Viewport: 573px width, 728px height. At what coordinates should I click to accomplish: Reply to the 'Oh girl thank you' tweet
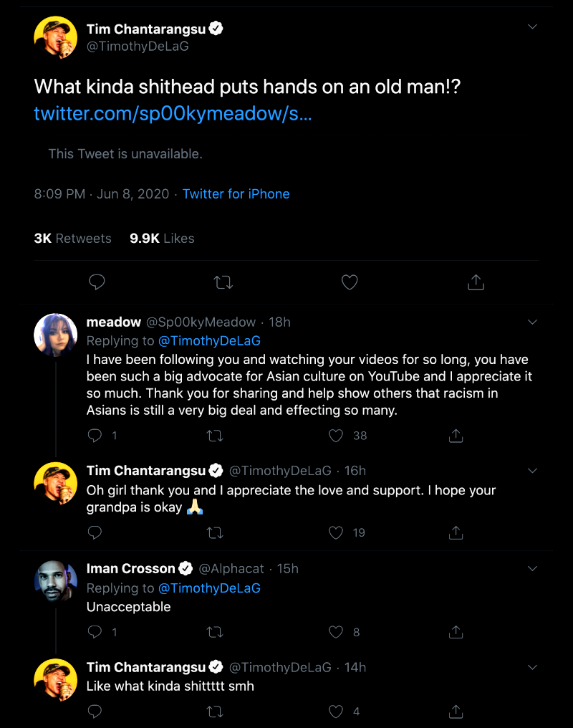tap(95, 532)
